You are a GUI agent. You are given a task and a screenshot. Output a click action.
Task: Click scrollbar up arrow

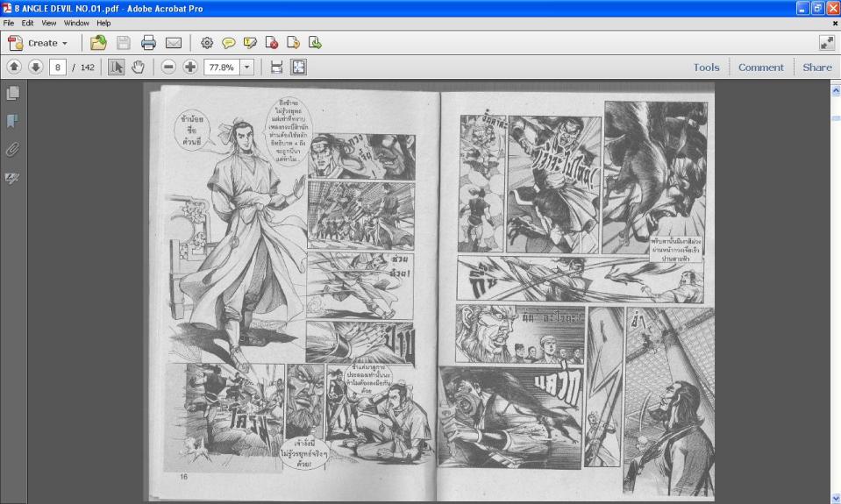pyautogui.click(x=836, y=91)
